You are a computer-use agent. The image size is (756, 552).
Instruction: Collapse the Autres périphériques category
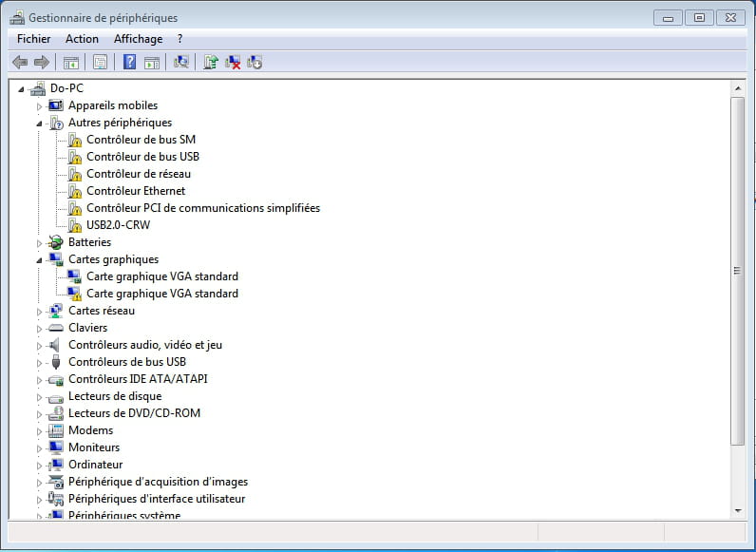point(40,124)
